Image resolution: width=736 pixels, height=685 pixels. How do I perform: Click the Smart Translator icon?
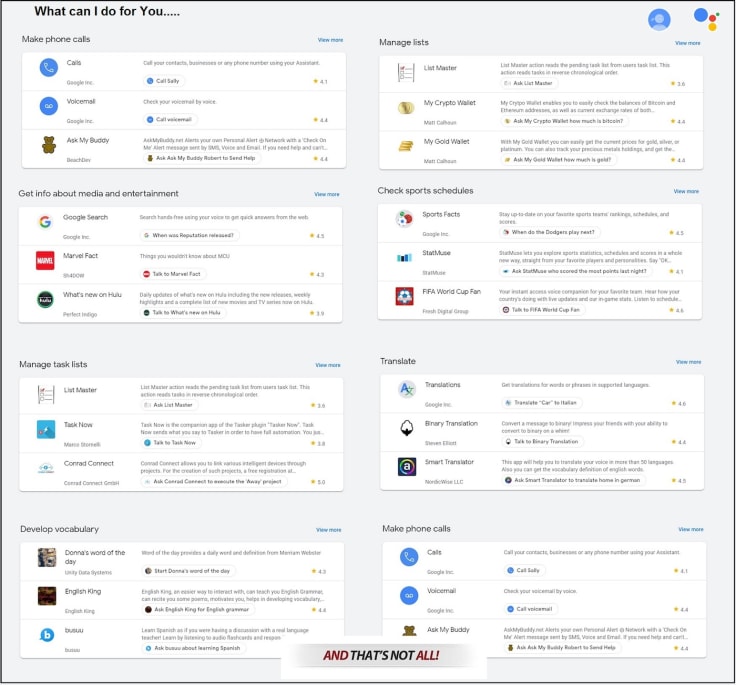[407, 467]
